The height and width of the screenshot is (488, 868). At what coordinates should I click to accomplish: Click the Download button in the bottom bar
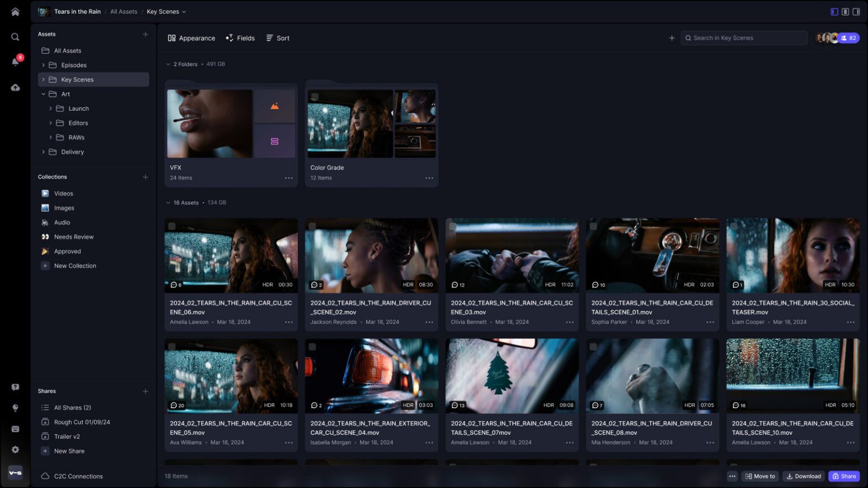pyautogui.click(x=803, y=476)
